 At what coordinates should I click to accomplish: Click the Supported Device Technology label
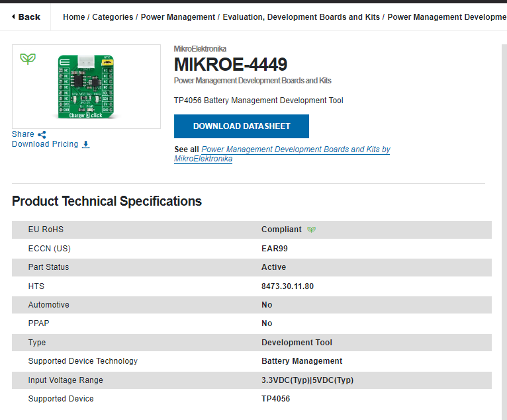[x=83, y=361]
